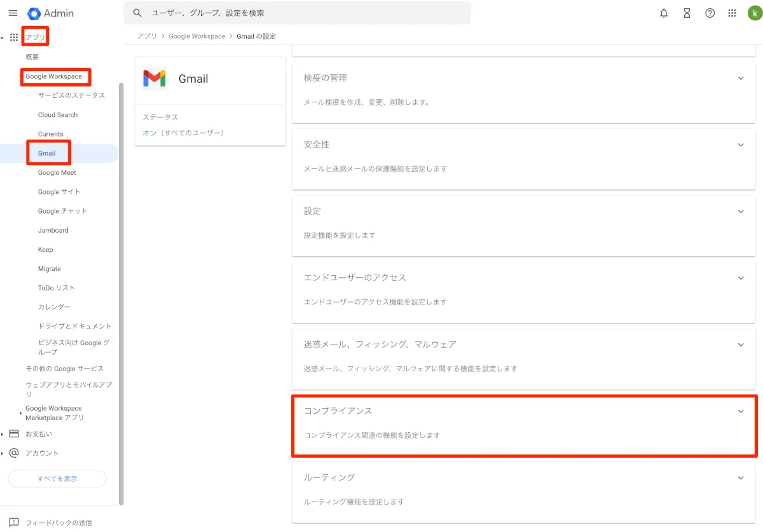The height and width of the screenshot is (532, 763).
Task: Open ドライブとドキュメント in the sidebar
Action: 74,326
